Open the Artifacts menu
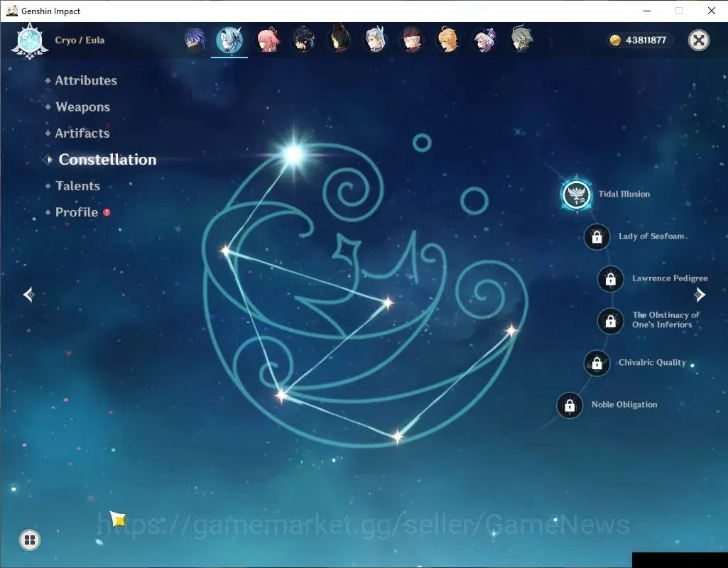Screen dimensions: 728x568 click(x=82, y=133)
